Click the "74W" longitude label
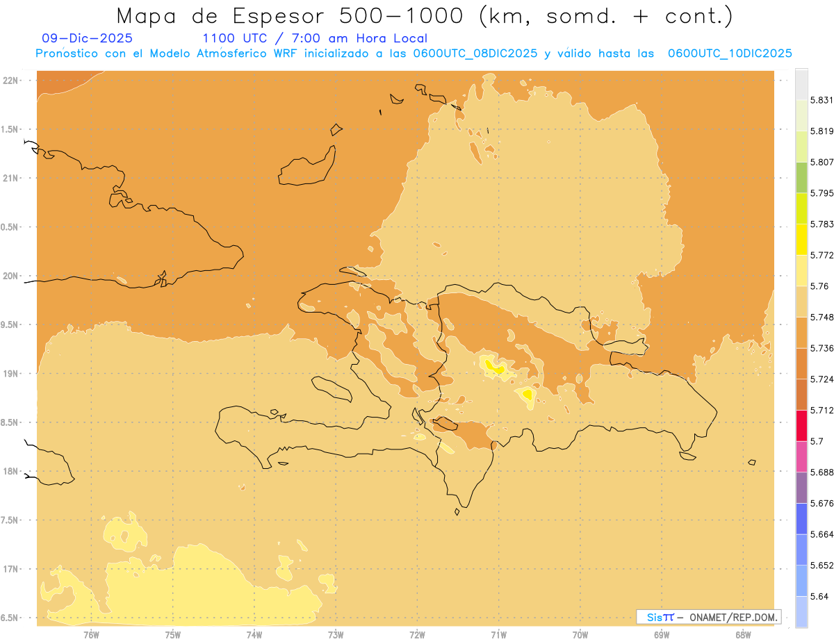This screenshot has height=644, width=834. coord(254,634)
